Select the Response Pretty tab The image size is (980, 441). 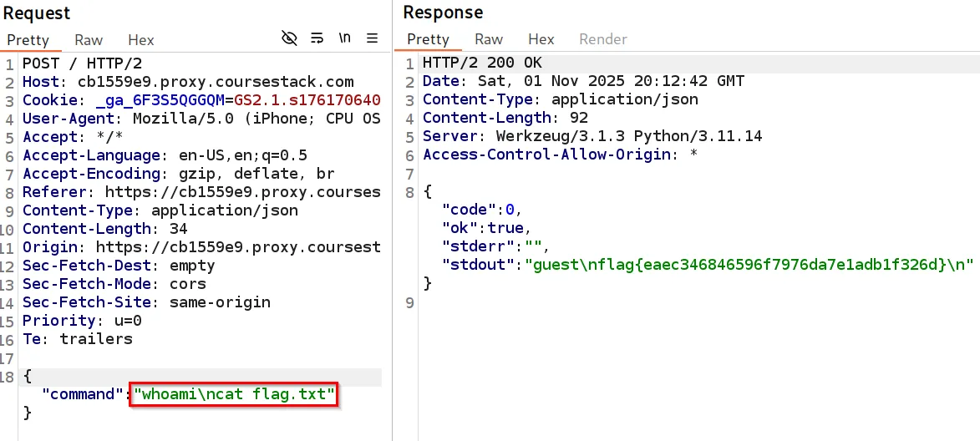pos(428,39)
